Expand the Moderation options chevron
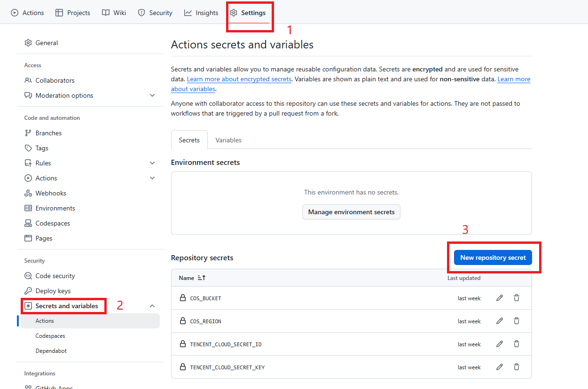Screen dimensions: 588x389 152,95
